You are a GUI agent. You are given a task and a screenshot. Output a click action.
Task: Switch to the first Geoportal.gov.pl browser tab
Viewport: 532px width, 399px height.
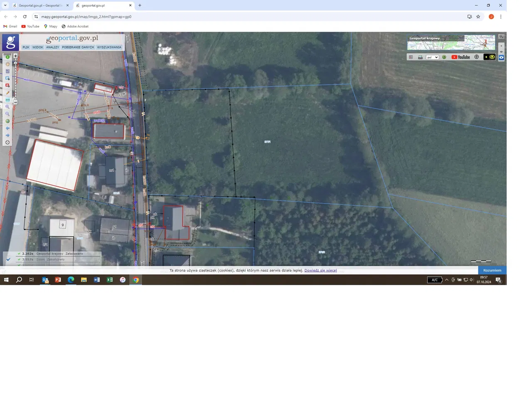click(40, 5)
